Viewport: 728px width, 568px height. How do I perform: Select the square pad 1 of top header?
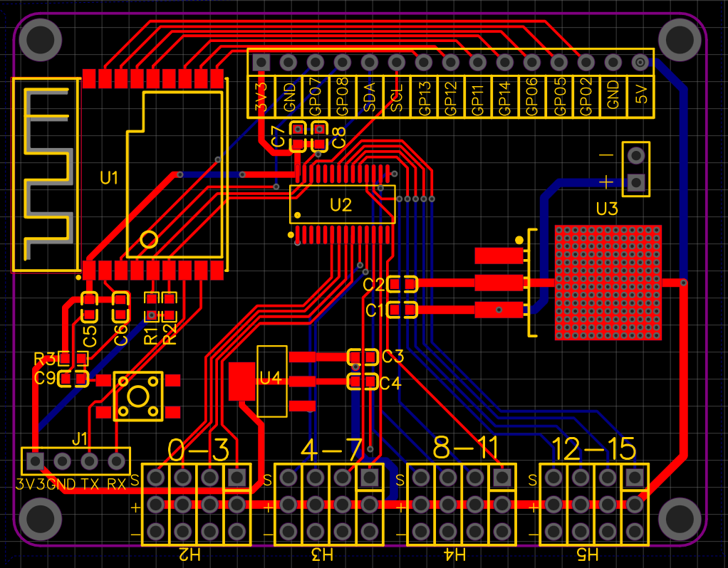[x=261, y=62]
